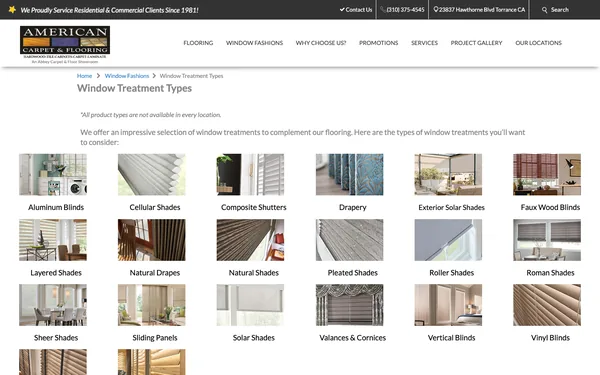This screenshot has height=375, width=600.
Task: Open the Layered Shades text link
Action: coord(56,273)
